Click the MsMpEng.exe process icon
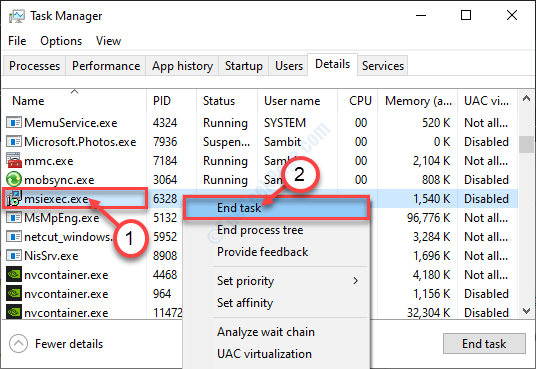Viewport: 536px width, 369px height. pos(14,218)
